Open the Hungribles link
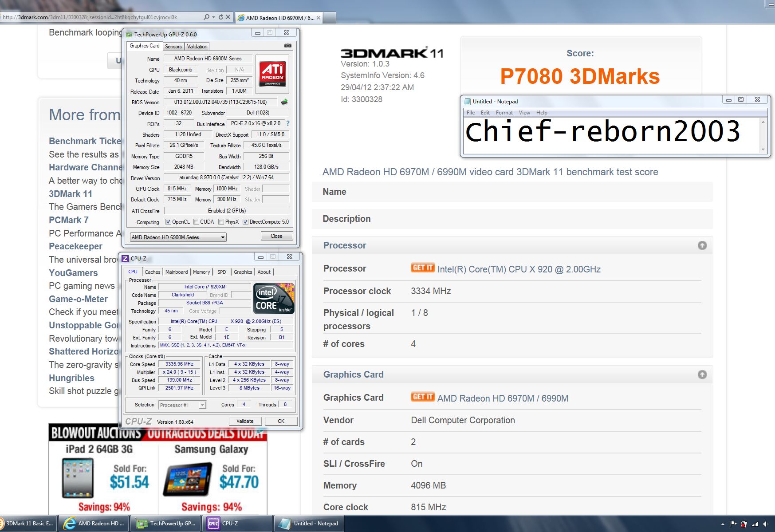Image resolution: width=775 pixels, height=532 pixels. click(71, 378)
